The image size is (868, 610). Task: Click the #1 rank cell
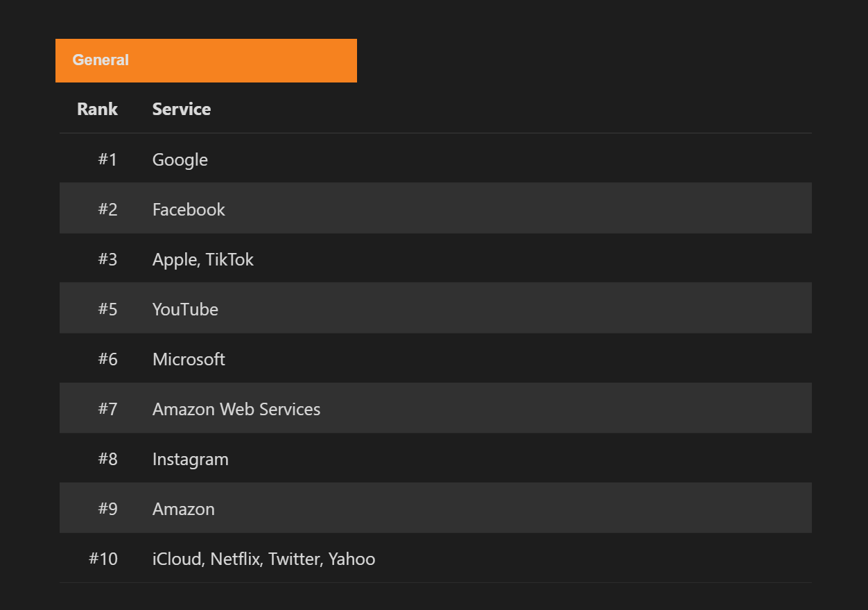[x=107, y=159]
